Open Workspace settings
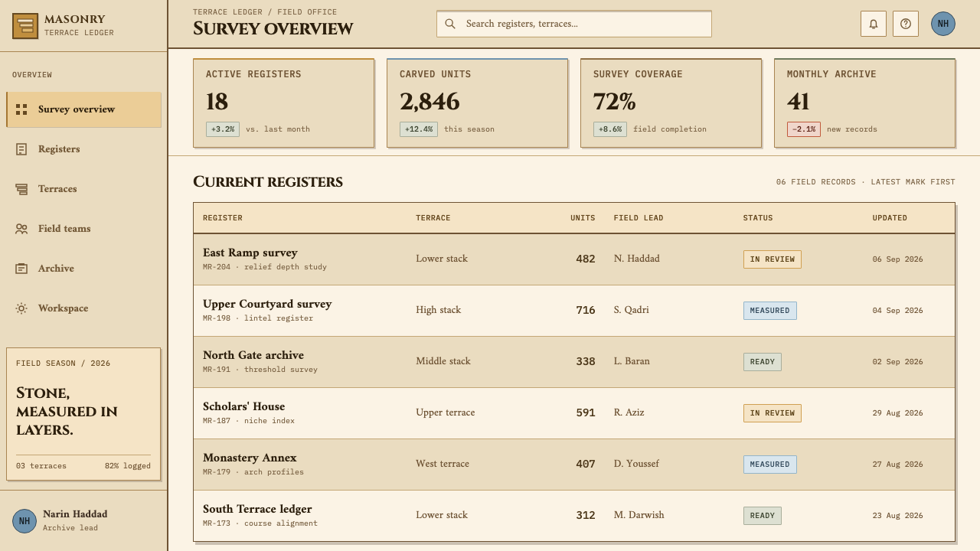Image resolution: width=980 pixels, height=551 pixels. 83,308
